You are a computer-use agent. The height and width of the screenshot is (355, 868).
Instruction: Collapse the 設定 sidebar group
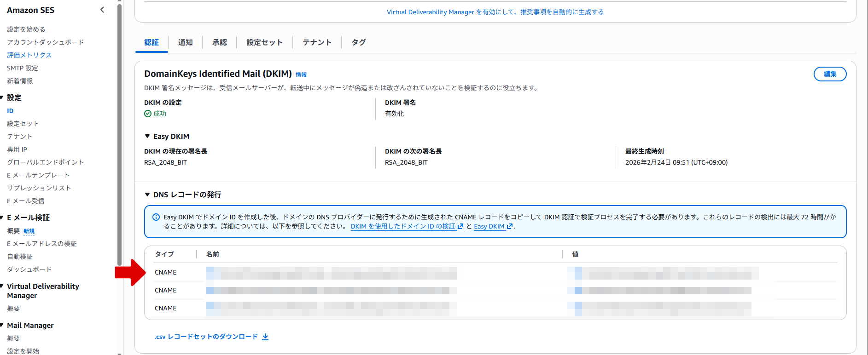click(x=2, y=97)
